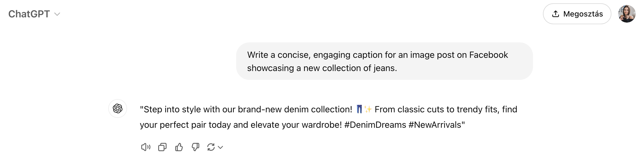
Task: Click the upload arrow icon inside Megosztás
Action: coord(555,14)
